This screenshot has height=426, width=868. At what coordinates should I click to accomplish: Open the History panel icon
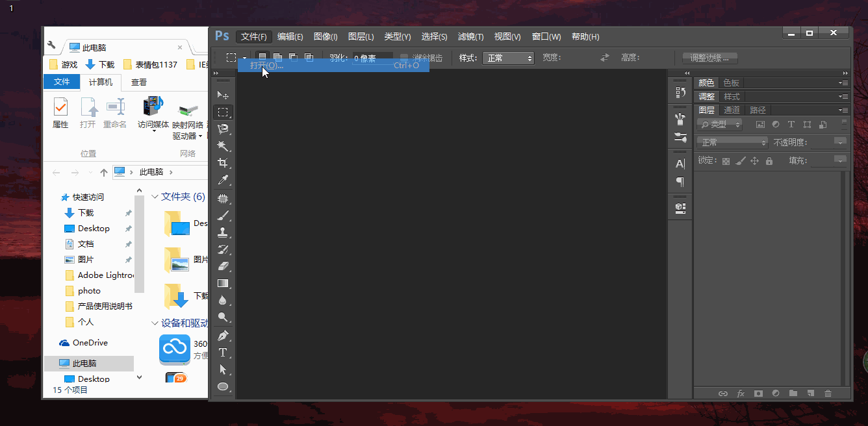point(680,92)
